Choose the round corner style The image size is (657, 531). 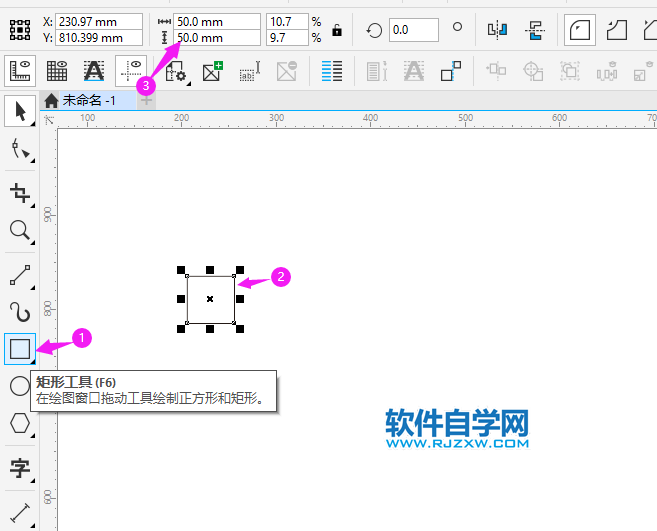click(x=580, y=30)
